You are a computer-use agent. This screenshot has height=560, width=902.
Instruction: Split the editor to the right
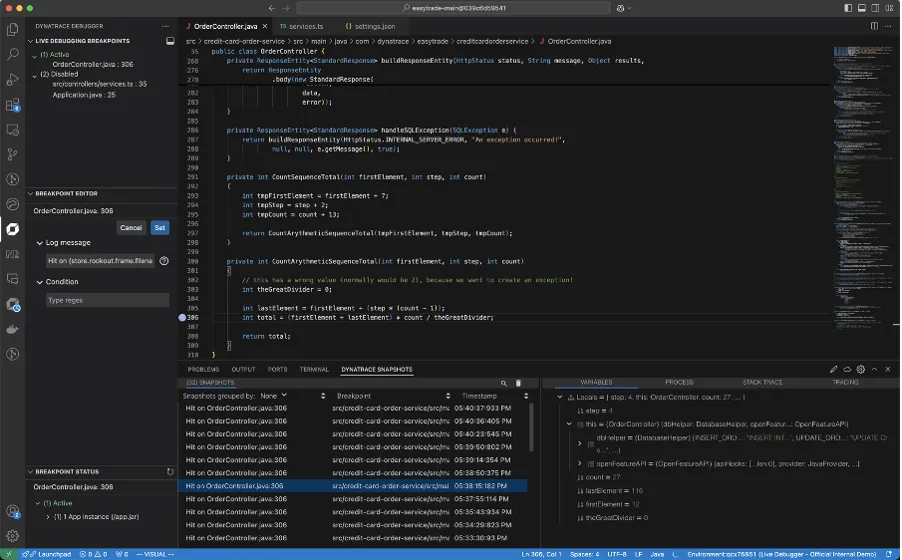(x=874, y=26)
